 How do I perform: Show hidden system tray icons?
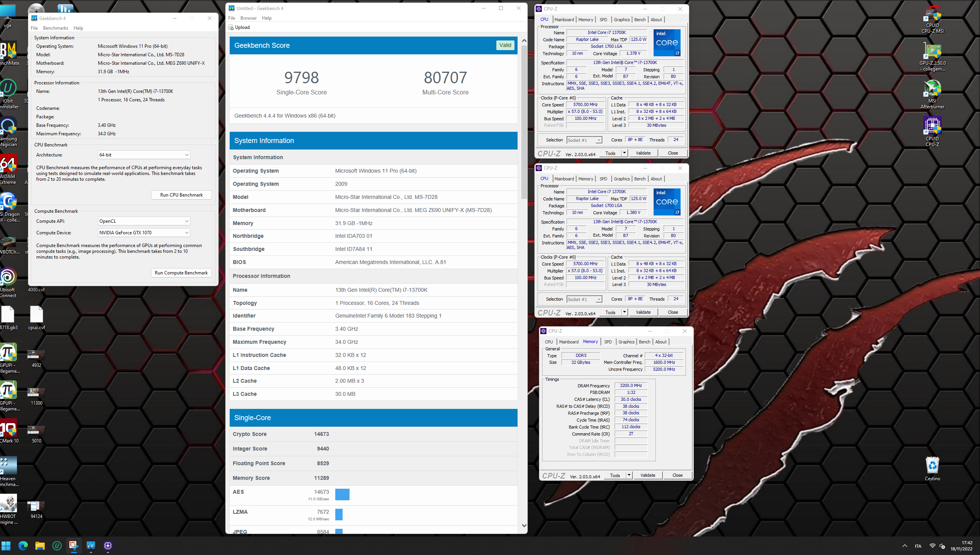point(904,546)
